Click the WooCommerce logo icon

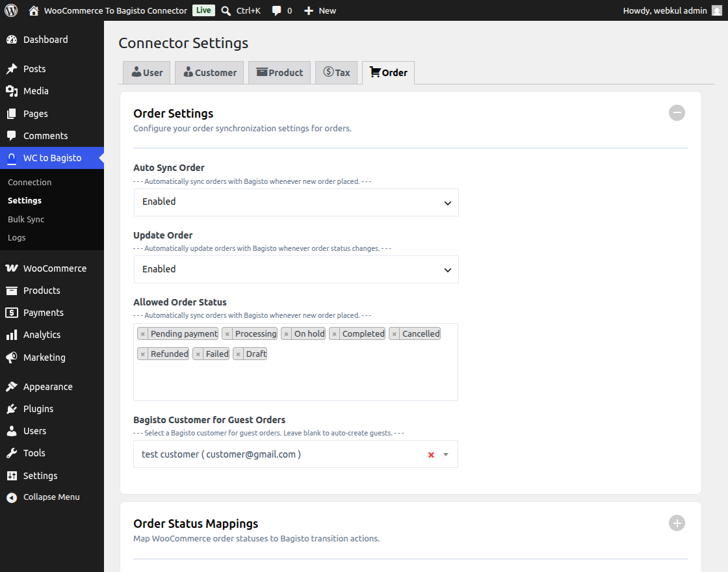(12, 268)
